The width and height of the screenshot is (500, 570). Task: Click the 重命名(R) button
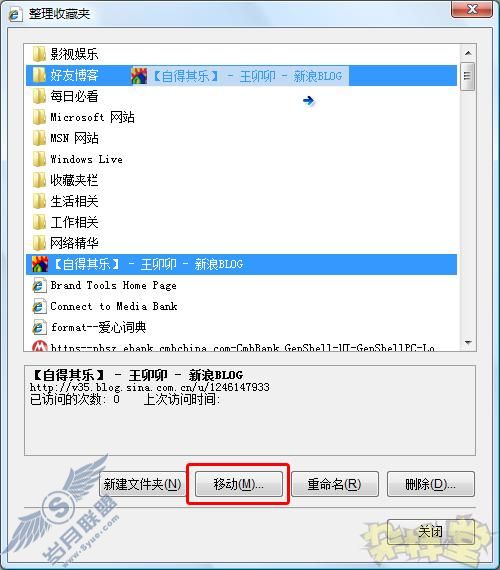(335, 484)
